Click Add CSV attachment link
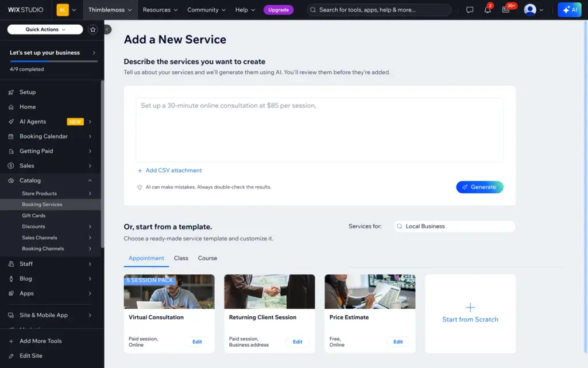The height and width of the screenshot is (368, 588). [x=170, y=170]
